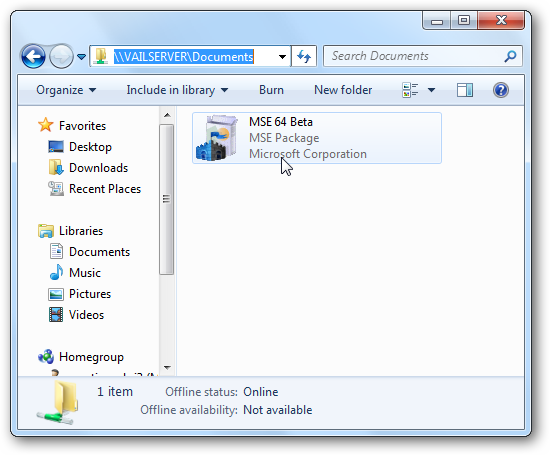
Task: Create a New folder
Action: [343, 90]
